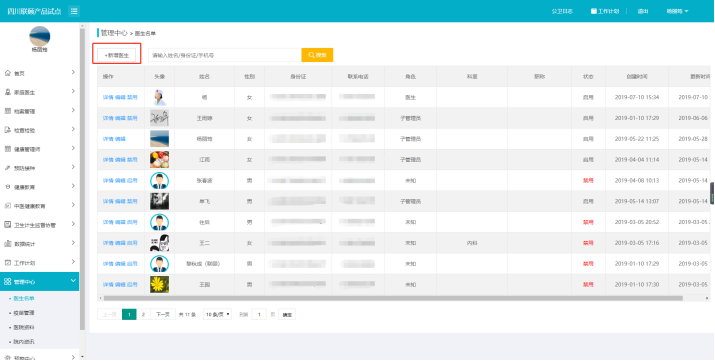This screenshot has height=361, width=715.
Task: Open 医院资料 submenu item
Action: click(24, 327)
